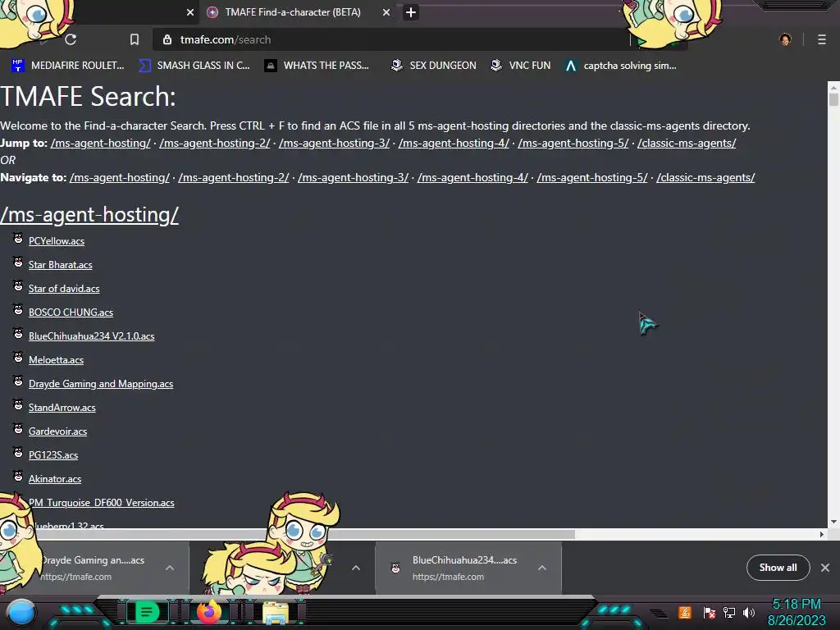Jump to /classic-ms-agents/ section
The width and height of the screenshot is (840, 630).
687,143
